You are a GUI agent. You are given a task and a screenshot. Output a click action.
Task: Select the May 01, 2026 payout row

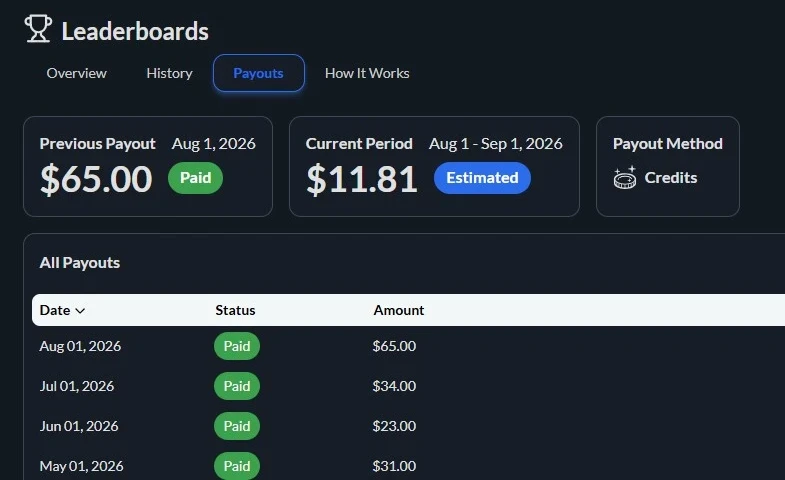(408, 466)
